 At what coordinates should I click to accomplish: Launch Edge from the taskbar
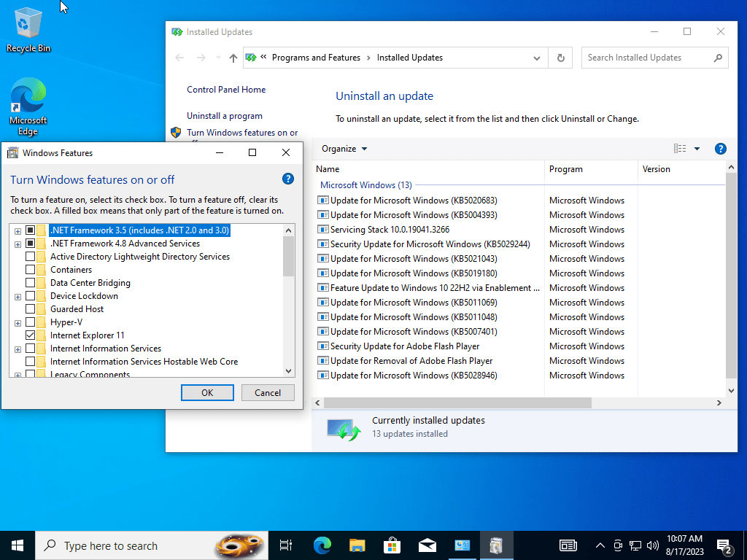(x=322, y=545)
